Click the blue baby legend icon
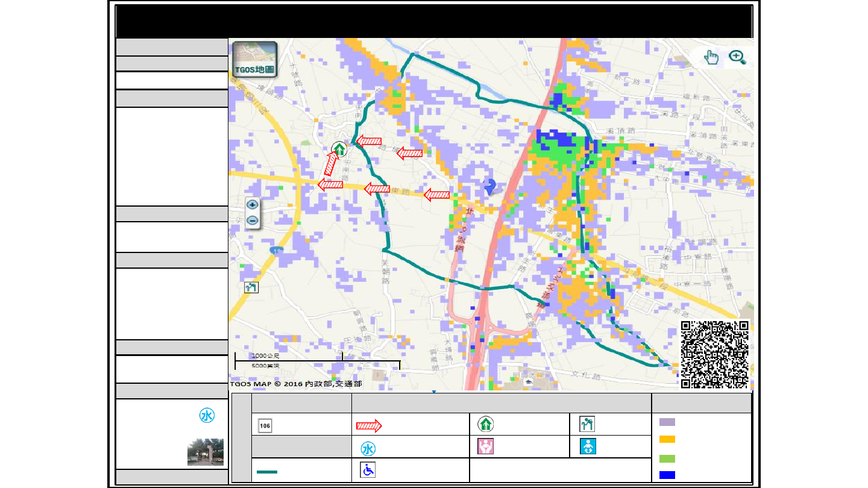 coord(587,446)
